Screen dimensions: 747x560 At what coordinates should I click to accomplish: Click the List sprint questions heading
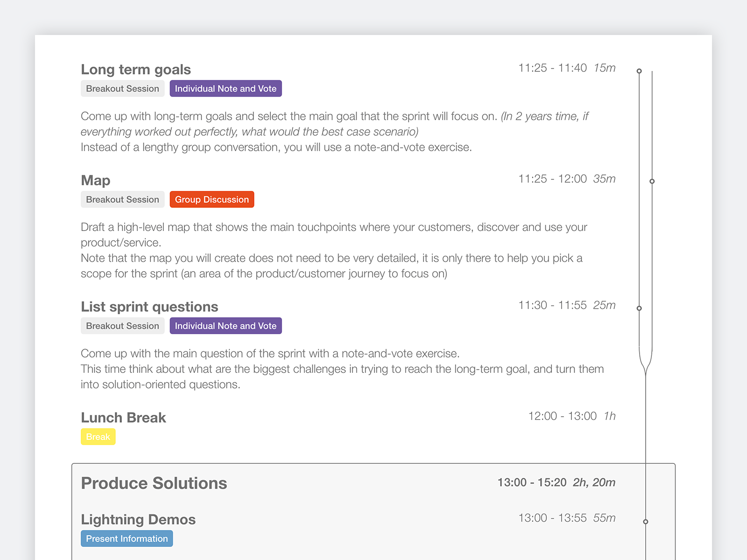click(149, 307)
